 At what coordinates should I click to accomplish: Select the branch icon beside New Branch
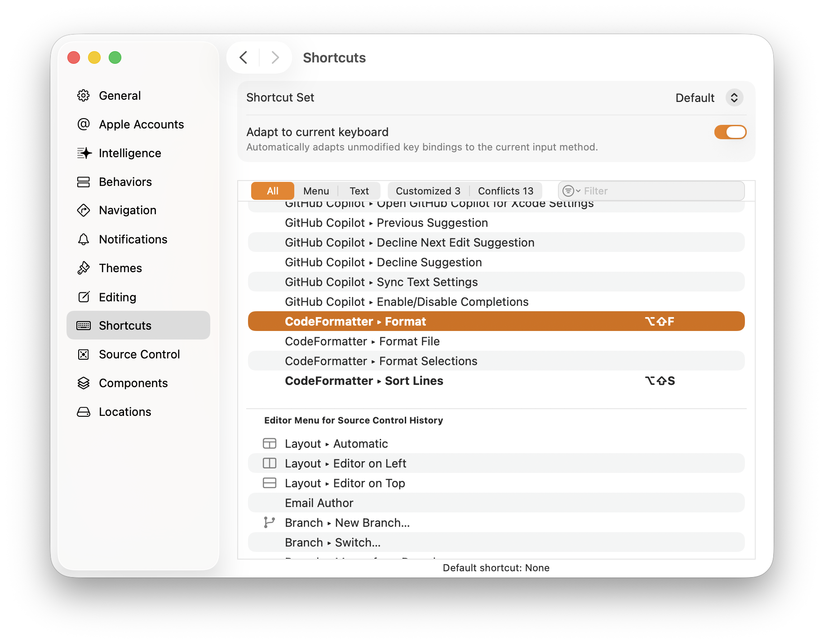[x=270, y=522]
